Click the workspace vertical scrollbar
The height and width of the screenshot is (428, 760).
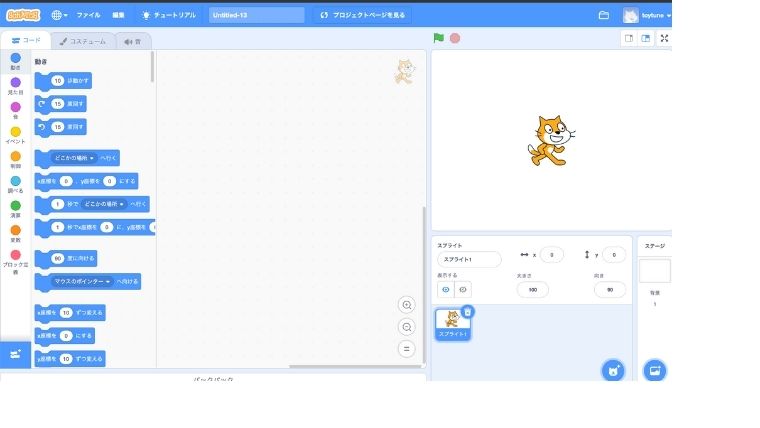pyautogui.click(x=424, y=285)
